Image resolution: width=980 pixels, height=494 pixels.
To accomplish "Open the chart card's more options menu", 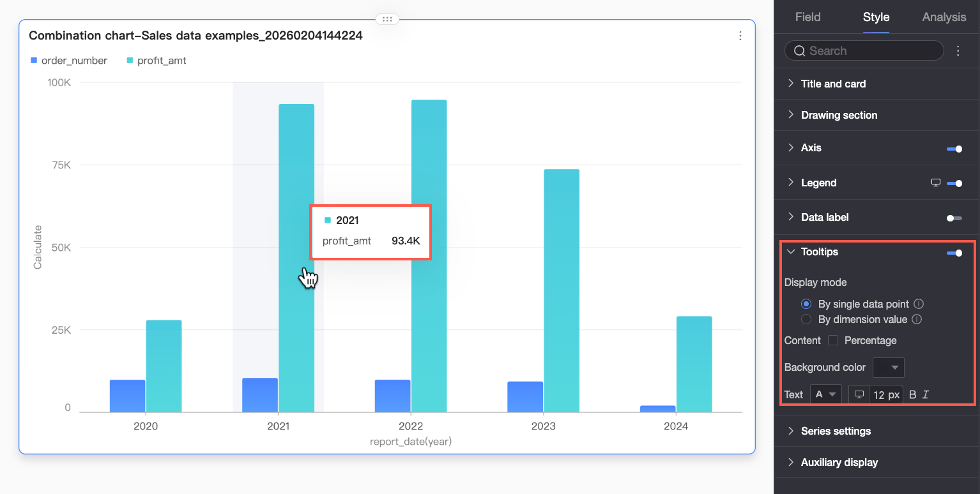I will click(740, 36).
